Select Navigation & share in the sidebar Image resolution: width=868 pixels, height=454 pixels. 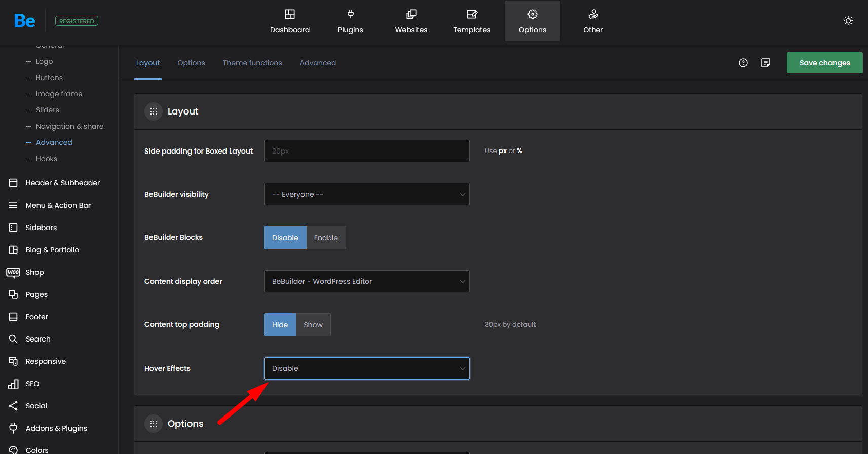coord(69,126)
